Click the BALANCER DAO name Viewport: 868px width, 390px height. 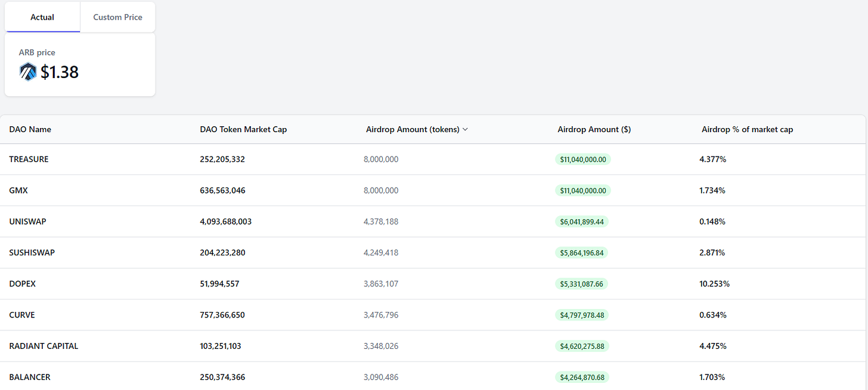pyautogui.click(x=30, y=377)
